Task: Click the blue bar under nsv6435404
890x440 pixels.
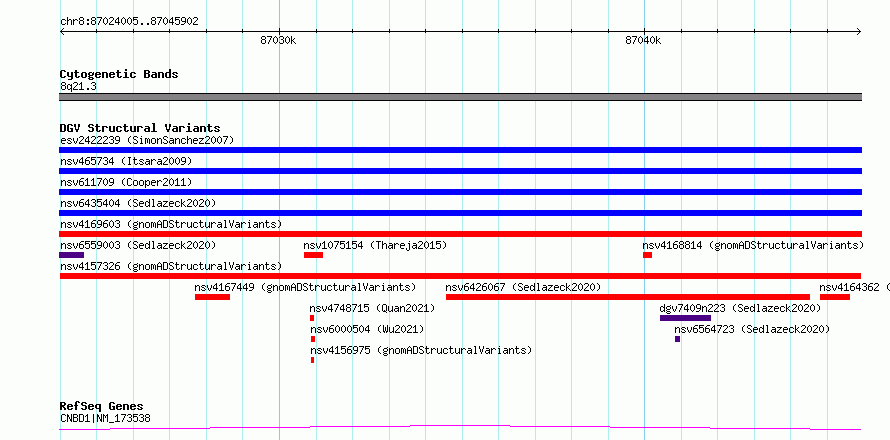Action: [x=460, y=213]
